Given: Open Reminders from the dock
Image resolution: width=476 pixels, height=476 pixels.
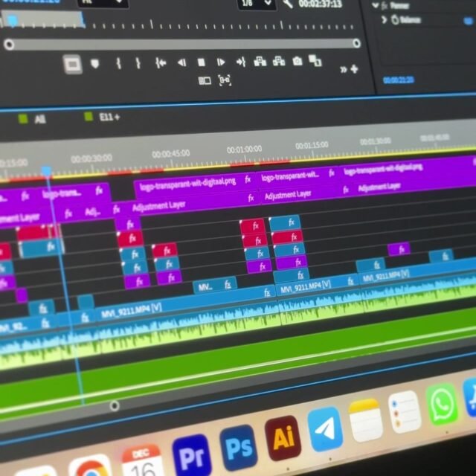Looking at the screenshot, I should [405, 412].
